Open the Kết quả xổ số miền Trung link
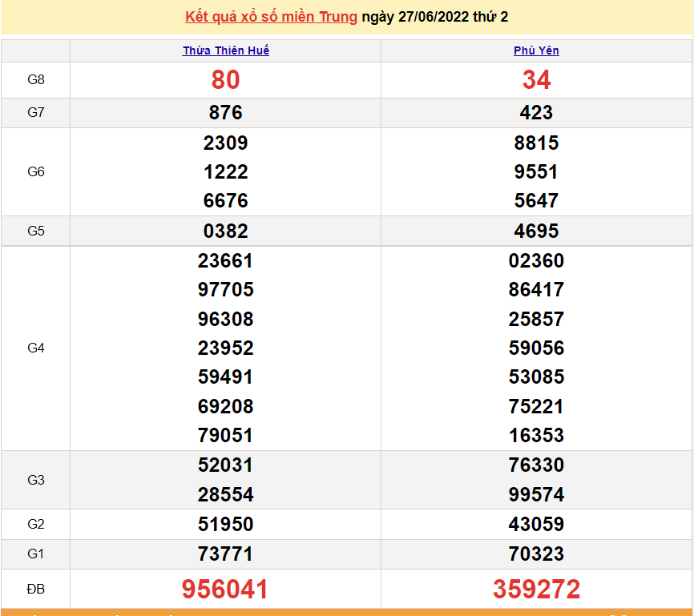The image size is (694, 616). point(271,17)
